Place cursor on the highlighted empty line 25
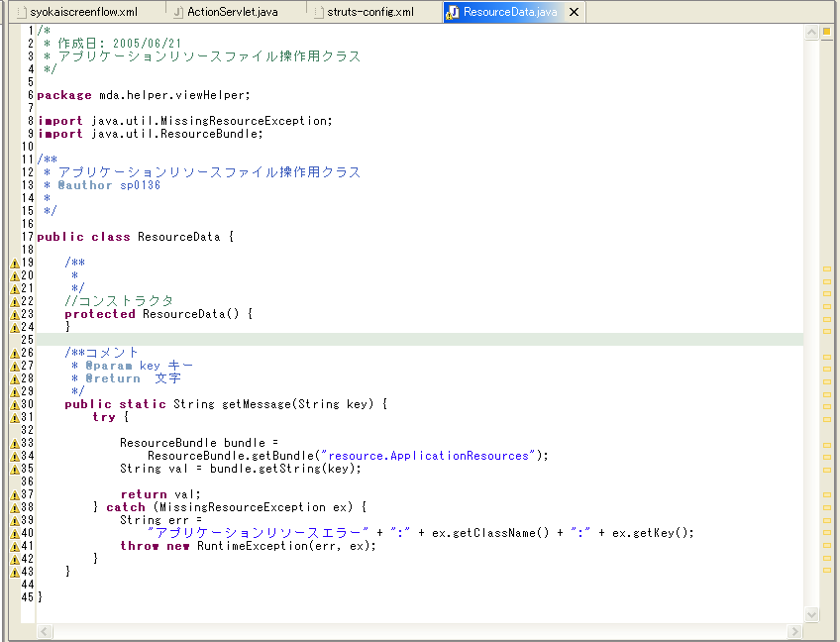The width and height of the screenshot is (840, 642). (396, 340)
